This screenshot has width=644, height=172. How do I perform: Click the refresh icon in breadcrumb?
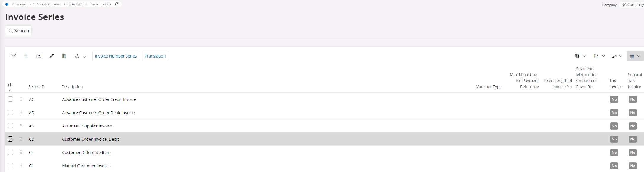117,4
